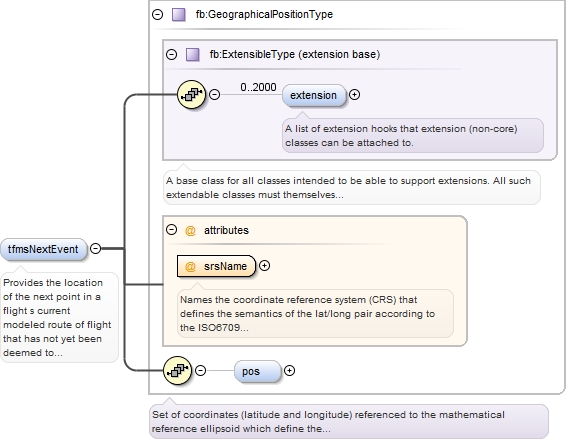Click the purple ExtensibleType type icon
This screenshot has width=567, height=442.
point(192,55)
